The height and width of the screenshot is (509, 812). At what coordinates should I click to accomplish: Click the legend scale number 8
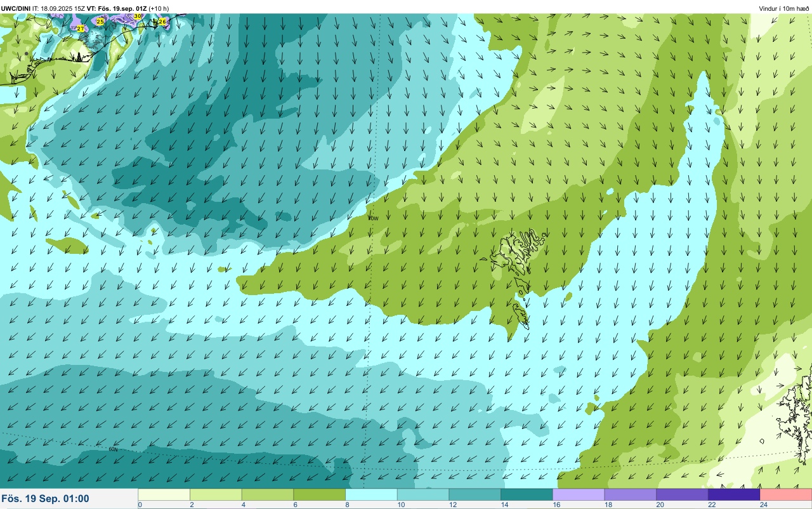pos(346,505)
